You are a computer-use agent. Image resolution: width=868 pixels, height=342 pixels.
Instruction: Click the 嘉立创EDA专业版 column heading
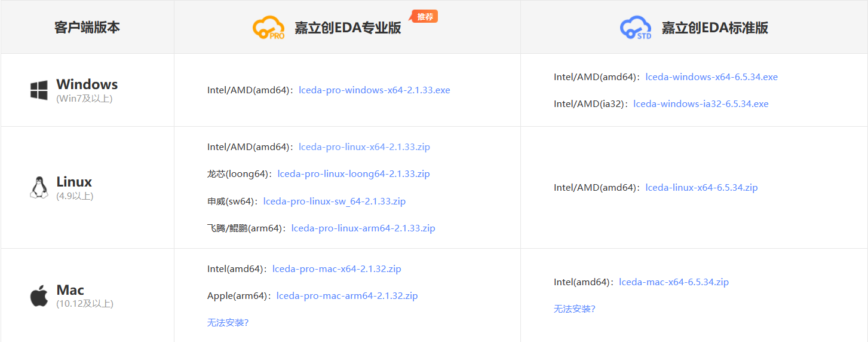348,28
